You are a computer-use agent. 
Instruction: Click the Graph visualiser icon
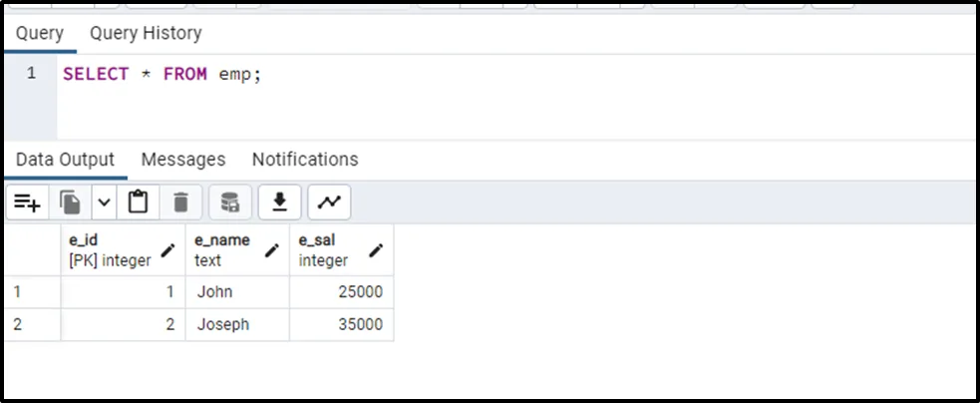click(x=329, y=202)
